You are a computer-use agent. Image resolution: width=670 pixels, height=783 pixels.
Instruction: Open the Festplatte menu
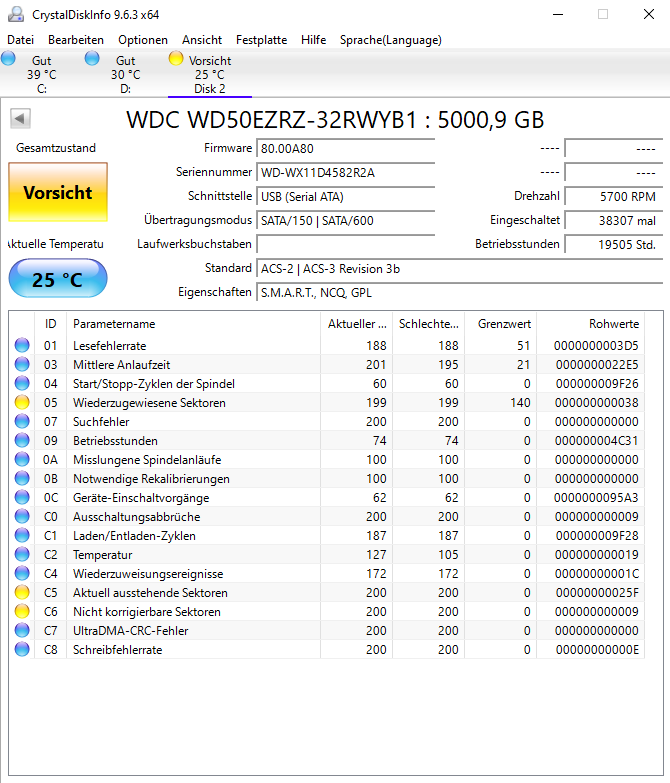tap(262, 40)
